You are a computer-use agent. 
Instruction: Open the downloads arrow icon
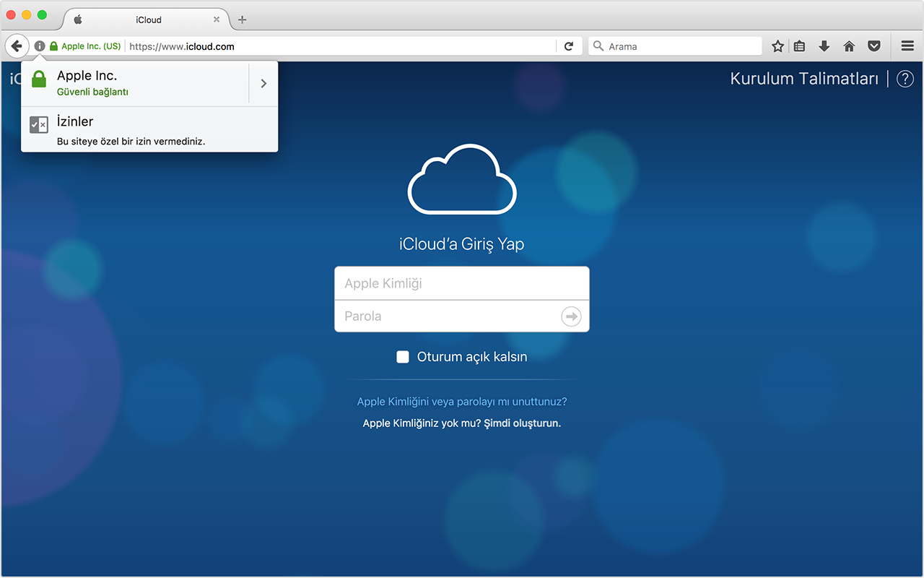824,46
